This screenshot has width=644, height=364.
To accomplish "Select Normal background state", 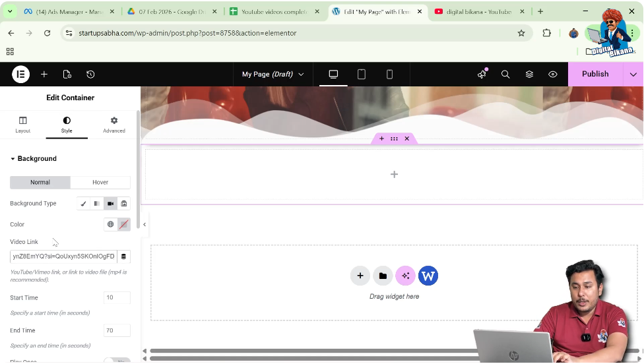I will (x=40, y=182).
